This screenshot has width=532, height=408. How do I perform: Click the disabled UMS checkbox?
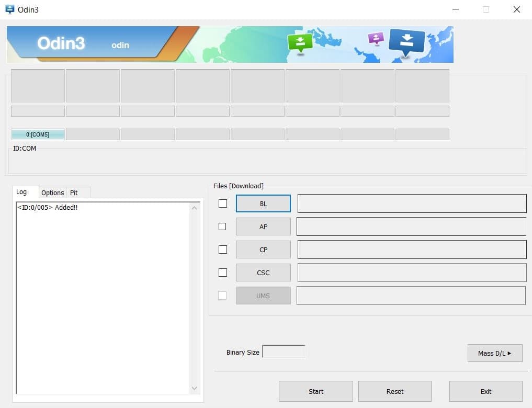[222, 296]
